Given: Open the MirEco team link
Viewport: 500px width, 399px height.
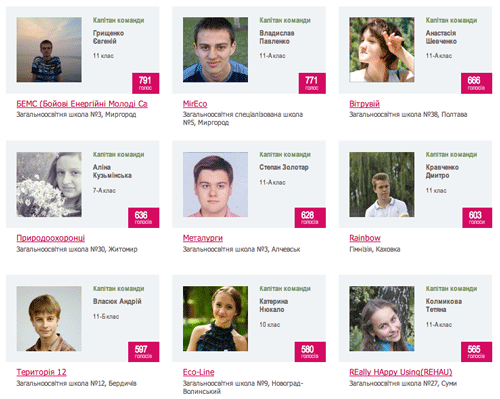Looking at the screenshot, I should tap(195, 104).
